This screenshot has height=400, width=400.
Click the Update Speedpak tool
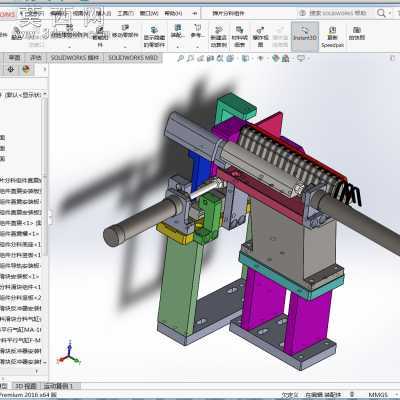pos(332,36)
